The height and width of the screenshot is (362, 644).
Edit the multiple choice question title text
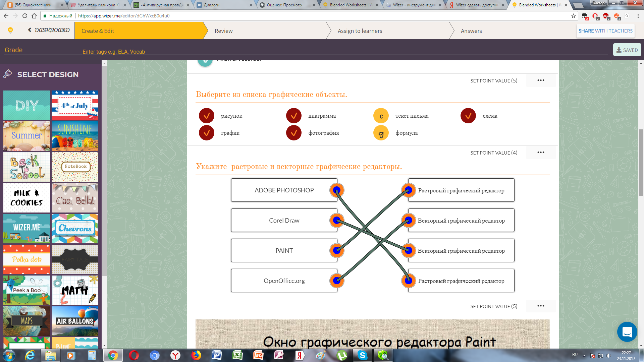click(x=271, y=95)
